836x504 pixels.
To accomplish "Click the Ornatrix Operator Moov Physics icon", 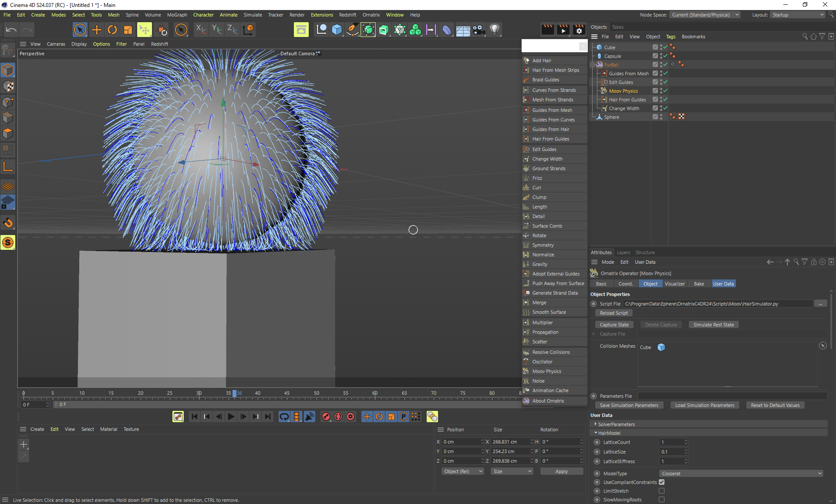I will (x=594, y=273).
